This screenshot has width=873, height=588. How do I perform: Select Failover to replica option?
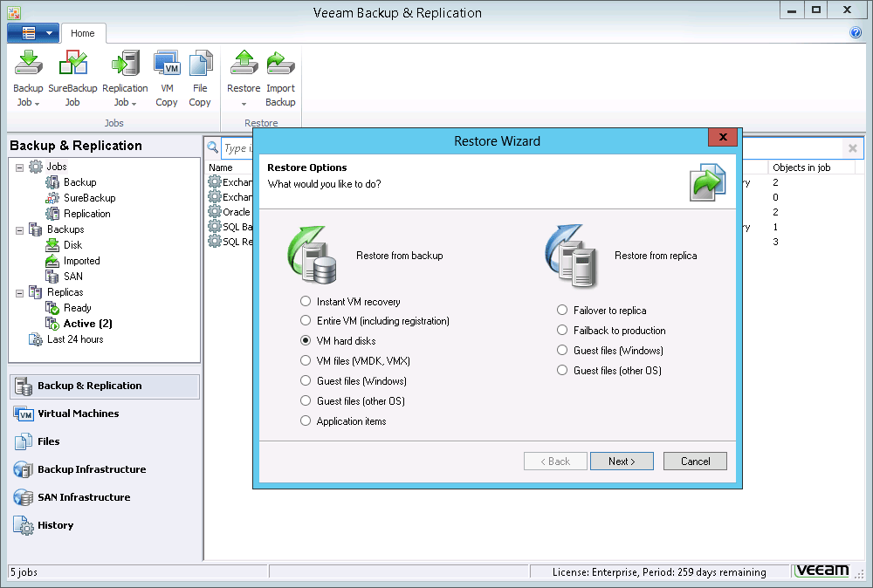click(562, 310)
